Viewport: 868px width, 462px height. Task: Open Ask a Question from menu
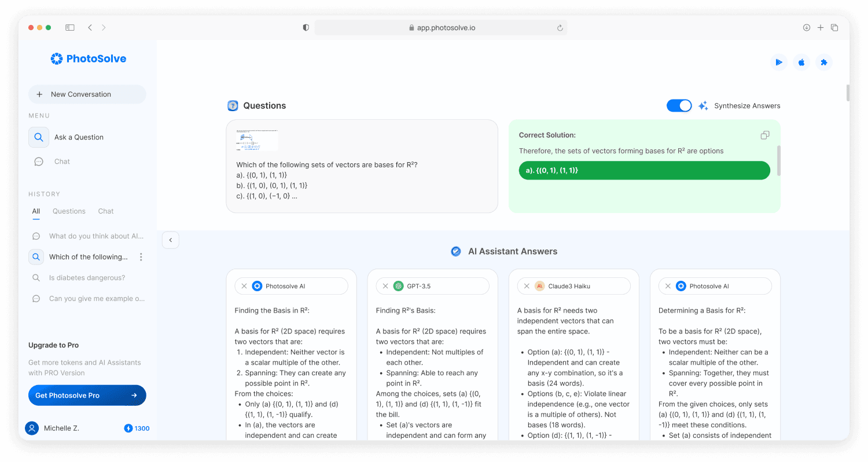coord(79,137)
